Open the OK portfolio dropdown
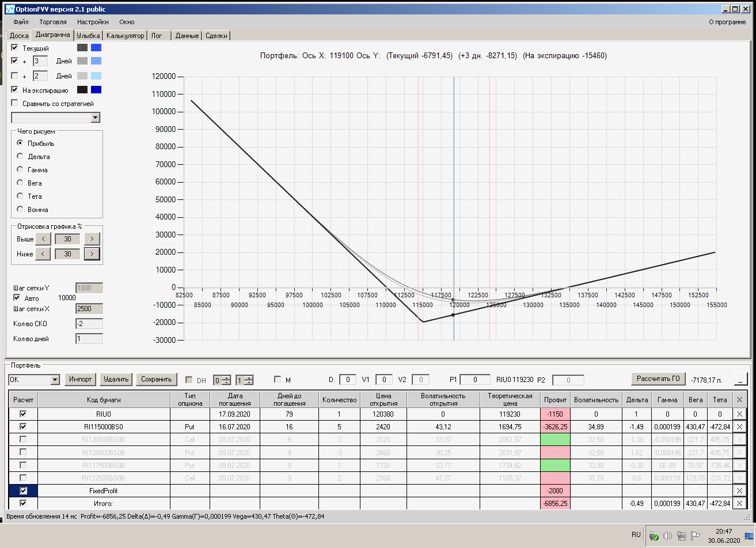 55,380
